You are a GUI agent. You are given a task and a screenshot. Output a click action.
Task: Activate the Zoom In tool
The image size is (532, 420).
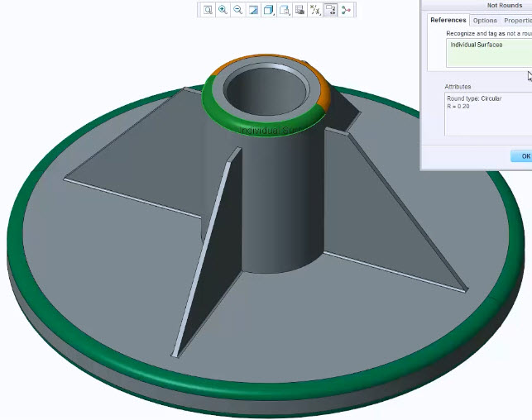pyautogui.click(x=223, y=10)
